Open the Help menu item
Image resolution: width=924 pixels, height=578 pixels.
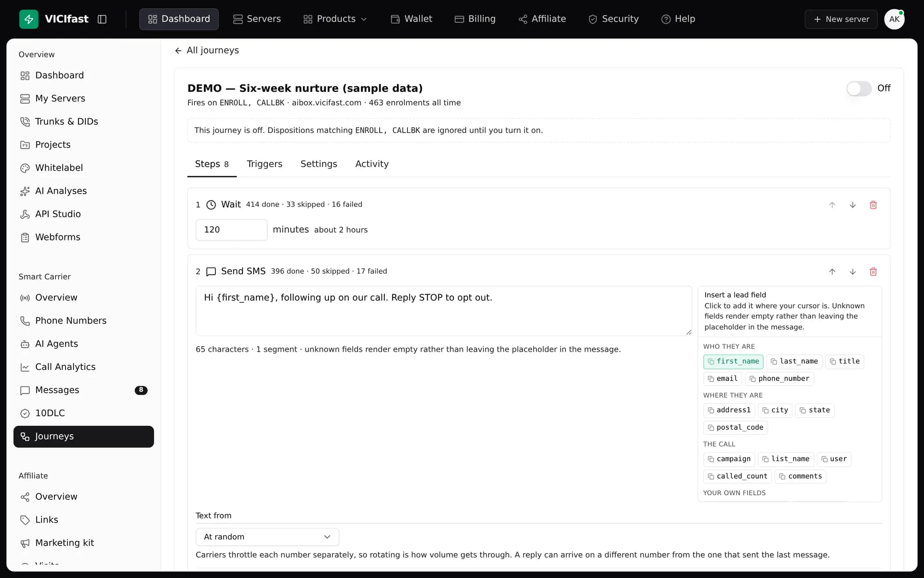point(678,19)
